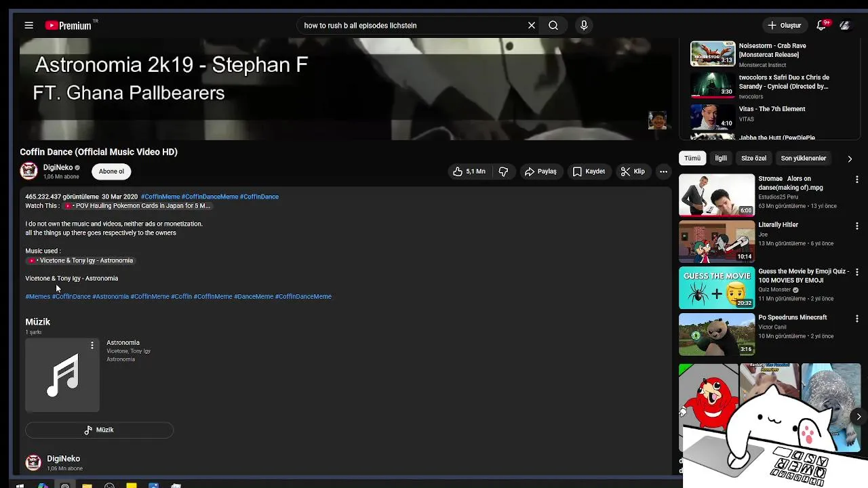The width and height of the screenshot is (868, 488).
Task: Click the search magnifier button
Action: pos(553,25)
